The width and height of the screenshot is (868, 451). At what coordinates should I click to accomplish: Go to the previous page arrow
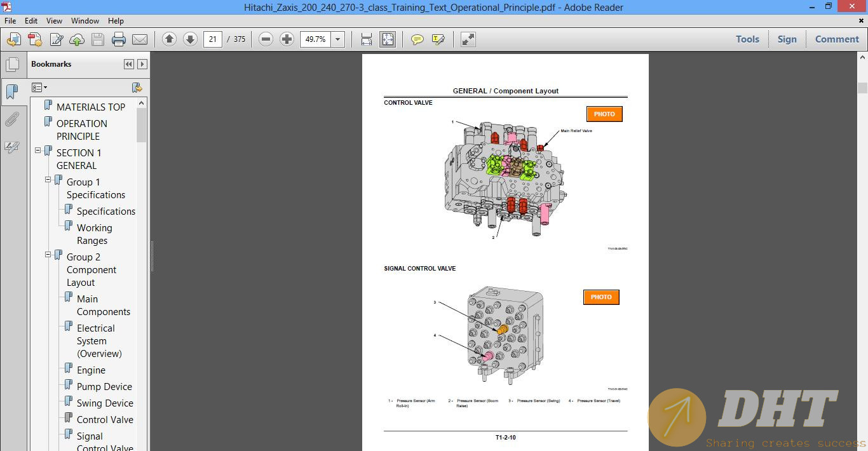pyautogui.click(x=169, y=39)
